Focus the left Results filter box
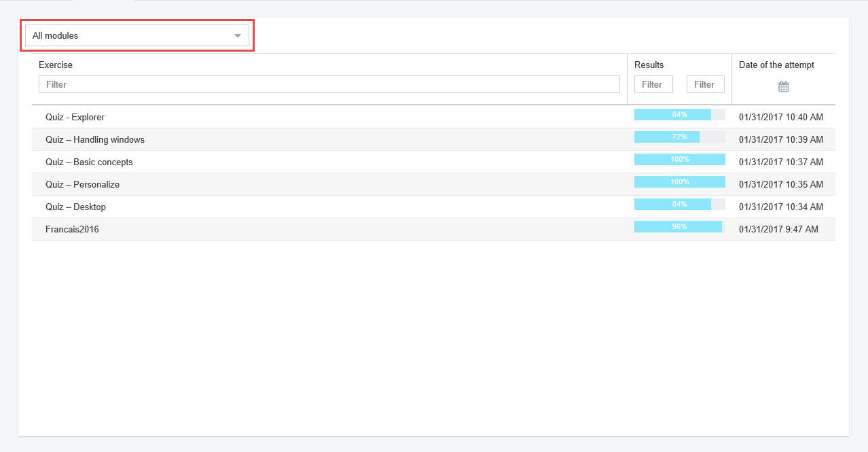 pos(653,84)
